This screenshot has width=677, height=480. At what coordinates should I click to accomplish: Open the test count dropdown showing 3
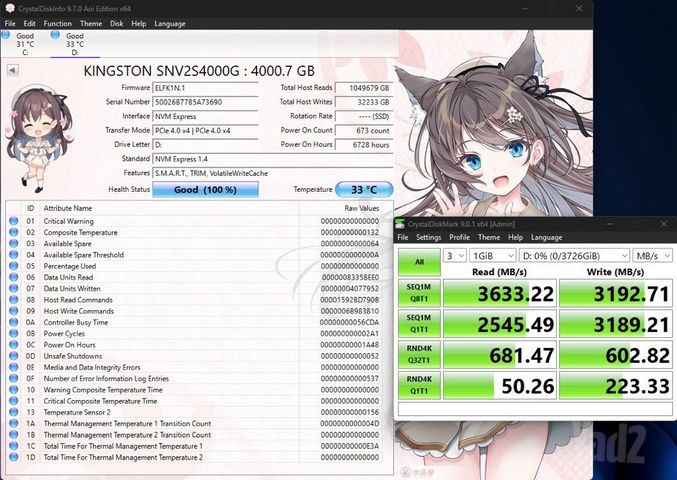pyautogui.click(x=454, y=256)
